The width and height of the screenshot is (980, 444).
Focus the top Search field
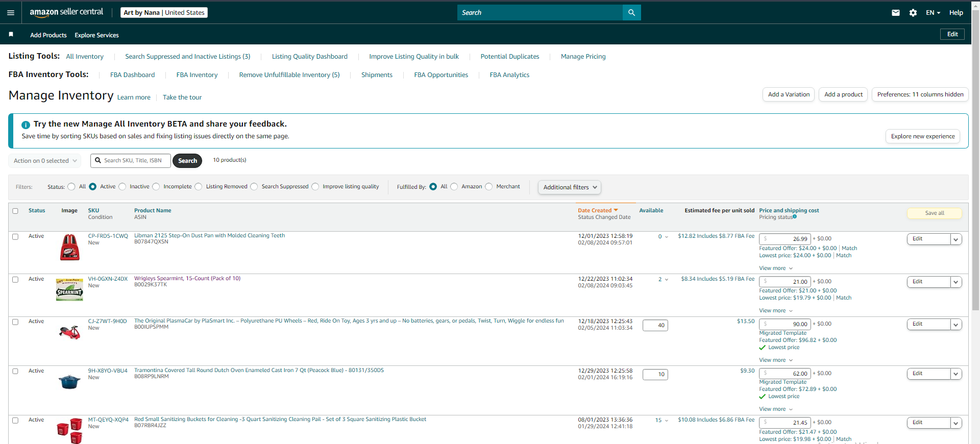pos(540,13)
